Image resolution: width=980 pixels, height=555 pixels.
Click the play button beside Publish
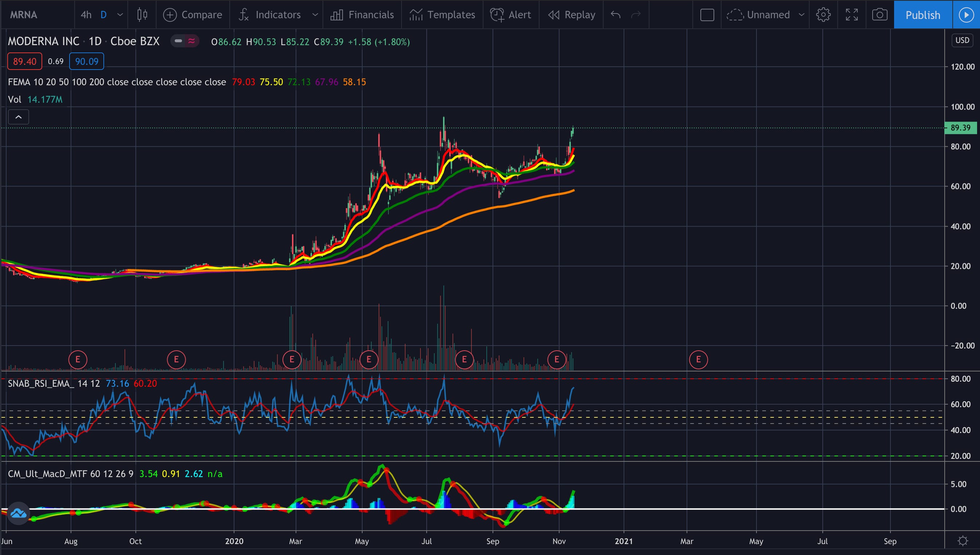coord(966,15)
